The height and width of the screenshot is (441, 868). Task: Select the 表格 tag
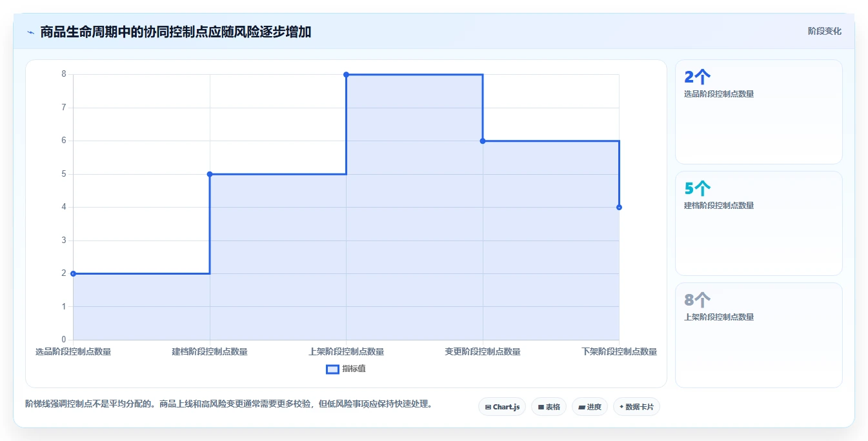point(549,407)
